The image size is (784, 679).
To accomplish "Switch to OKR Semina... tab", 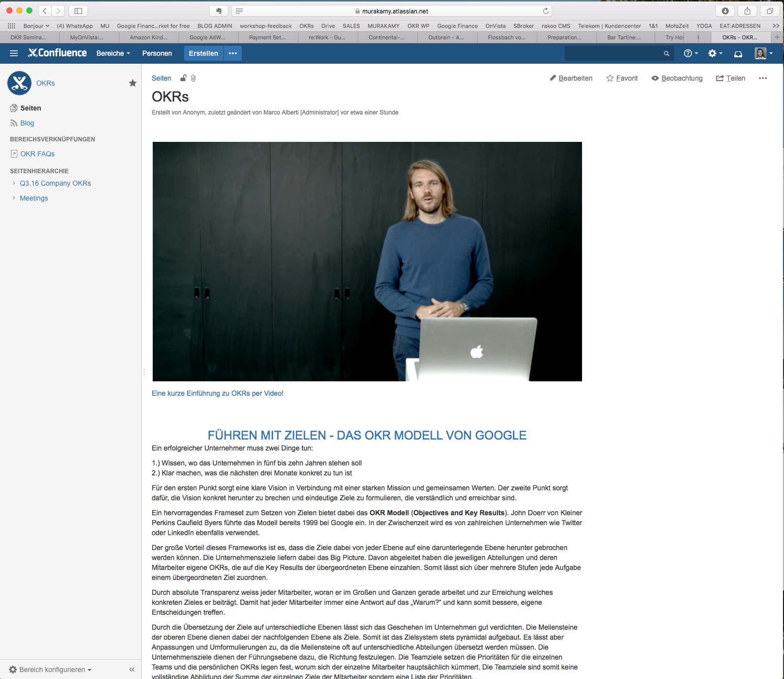I will coord(28,37).
